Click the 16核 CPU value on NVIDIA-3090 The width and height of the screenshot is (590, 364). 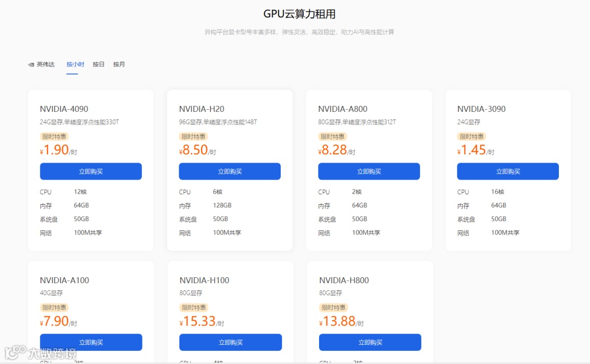[498, 192]
